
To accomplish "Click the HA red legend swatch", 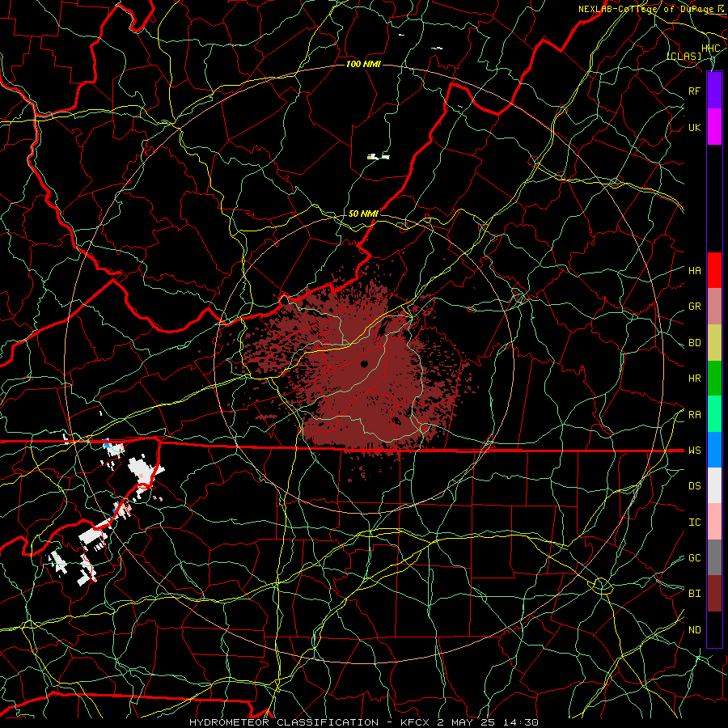I will point(714,270).
